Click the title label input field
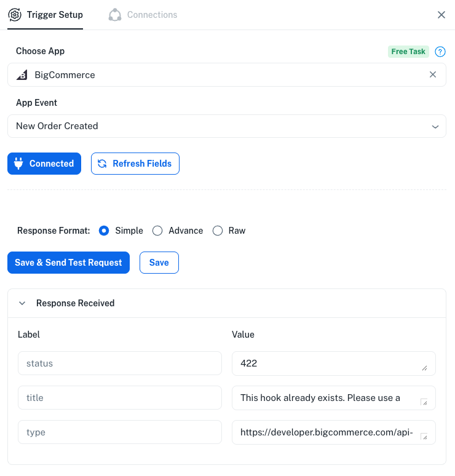Viewport: 455px width, 476px height. coord(120,398)
